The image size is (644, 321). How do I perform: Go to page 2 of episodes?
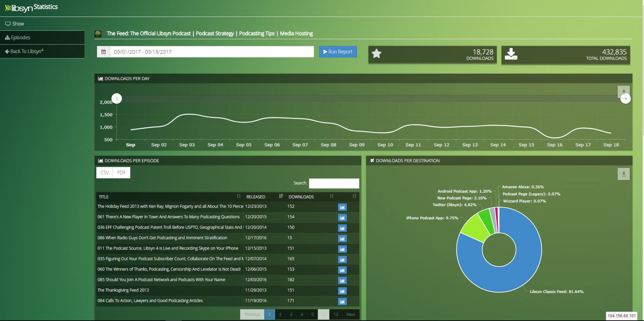coord(280,314)
